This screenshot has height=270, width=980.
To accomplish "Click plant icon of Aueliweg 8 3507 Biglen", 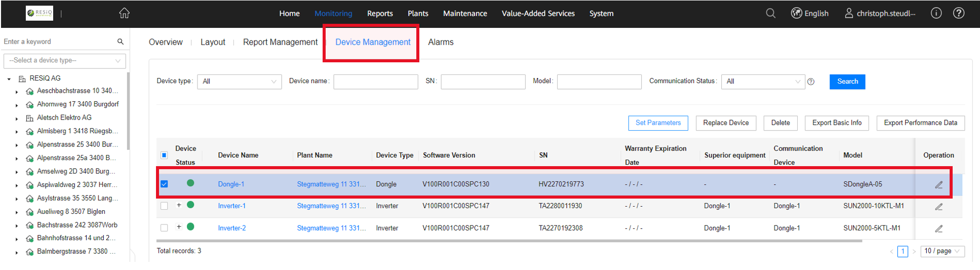I will (x=30, y=212).
